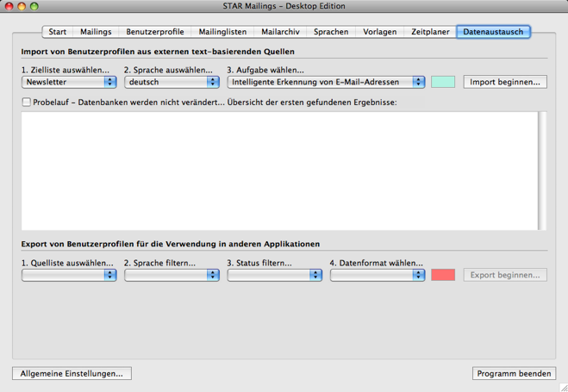The width and height of the screenshot is (568, 392).
Task: Click the Import beginnen button
Action: 505,82
